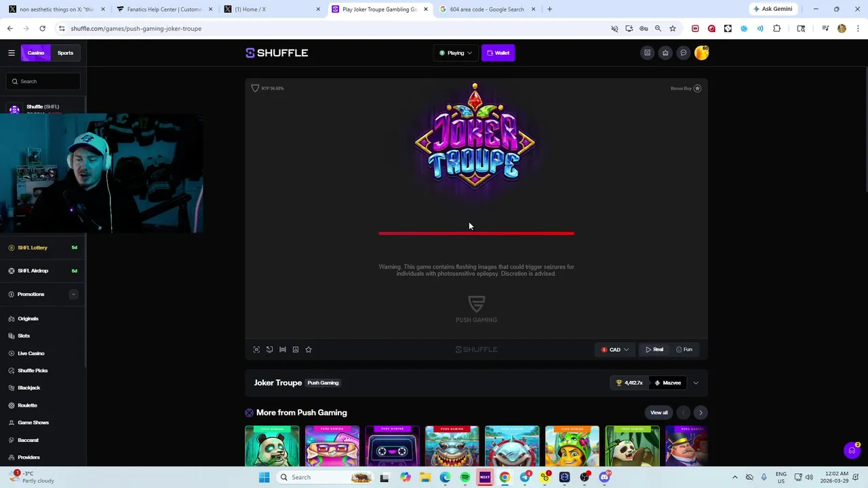Click the RTP shield icon
Screen dimensions: 868x488
pyautogui.click(x=255, y=88)
